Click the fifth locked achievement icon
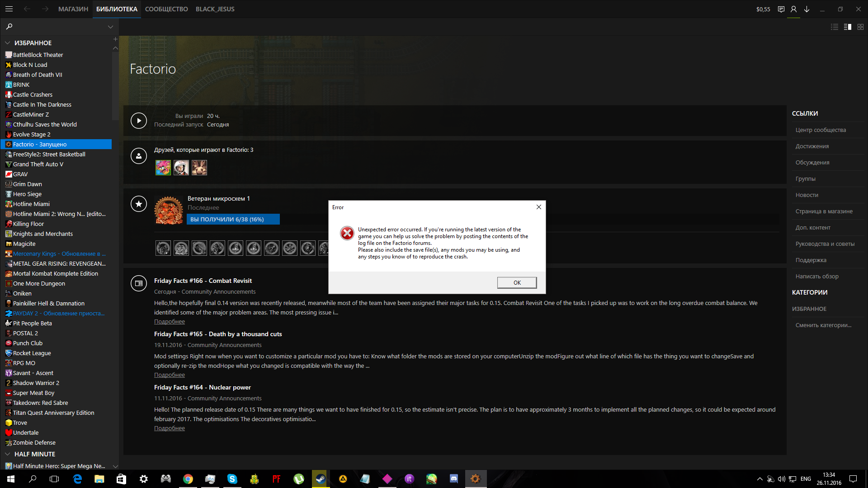Viewport: 868px width, 488px height. pos(236,248)
